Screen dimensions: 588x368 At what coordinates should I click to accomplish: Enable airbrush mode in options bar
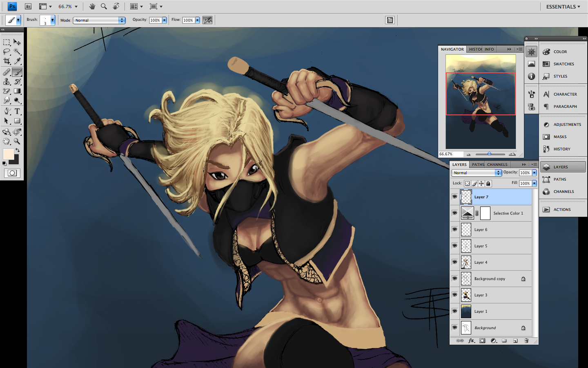(207, 20)
